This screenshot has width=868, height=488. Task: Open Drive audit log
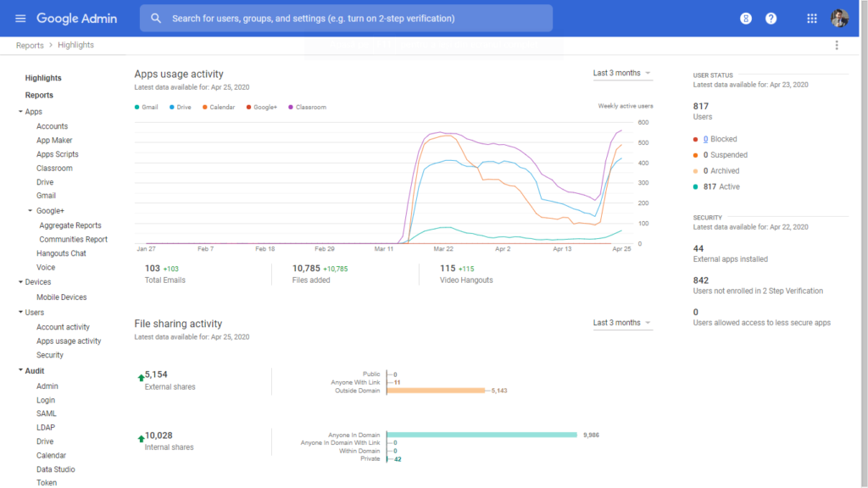(45, 441)
